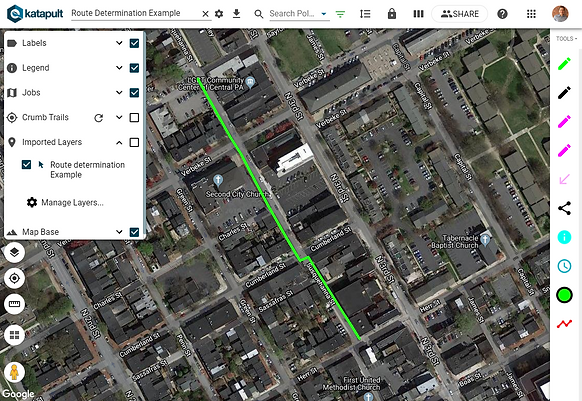Open the cyan info tool
This screenshot has height=401, width=582.
564,237
